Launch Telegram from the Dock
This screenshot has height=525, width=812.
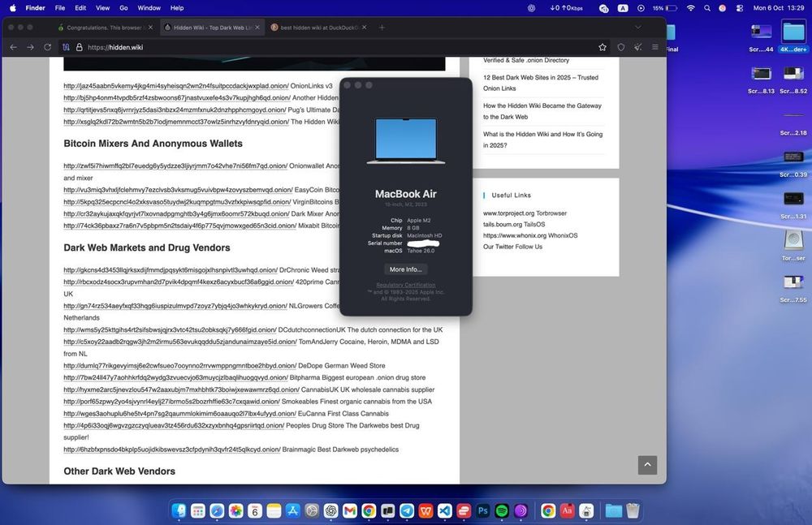click(x=407, y=511)
